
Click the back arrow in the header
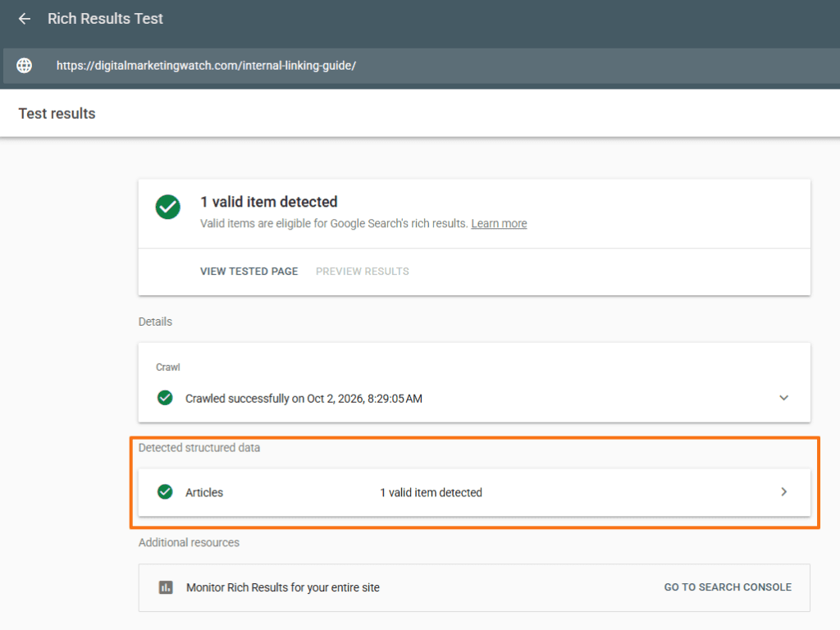24,19
